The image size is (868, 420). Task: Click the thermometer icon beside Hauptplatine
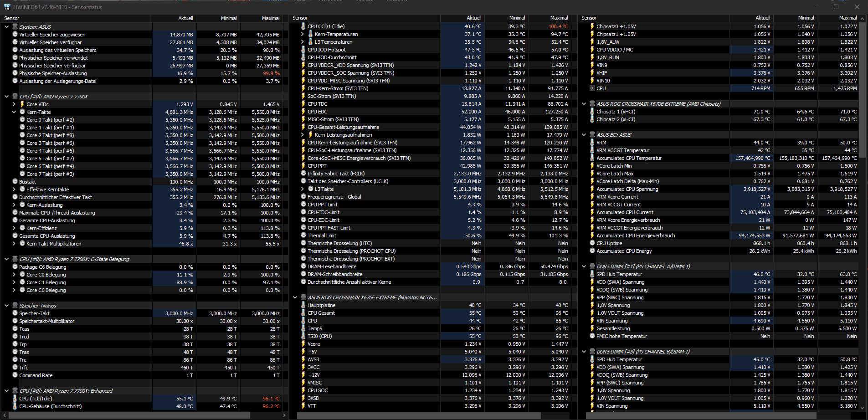[303, 305]
